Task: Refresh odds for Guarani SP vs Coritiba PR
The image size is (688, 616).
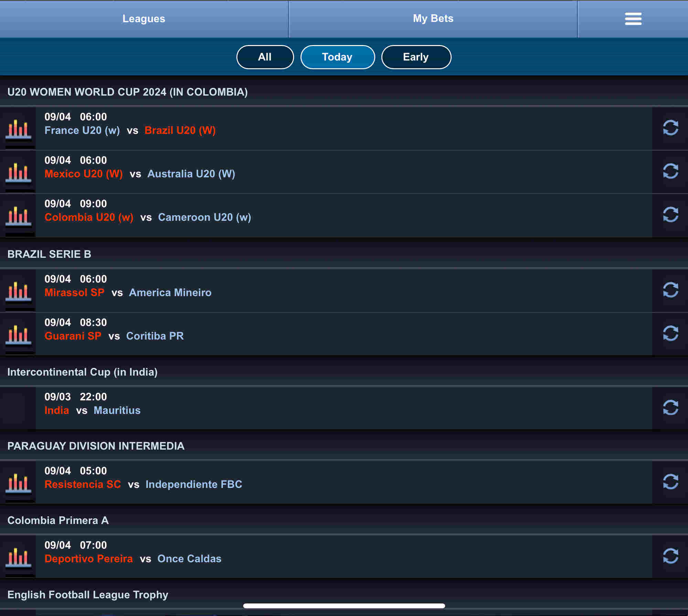Action: pyautogui.click(x=670, y=333)
